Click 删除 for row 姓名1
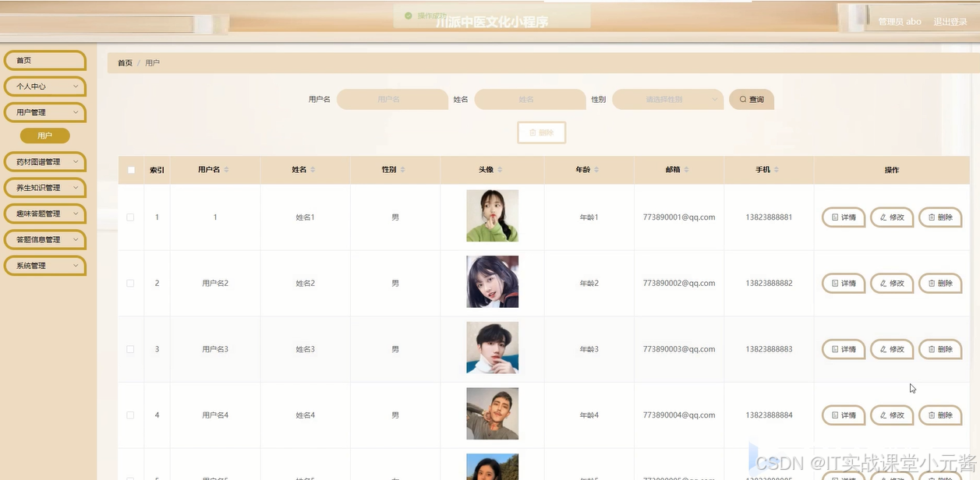Image resolution: width=980 pixels, height=480 pixels. (x=940, y=217)
